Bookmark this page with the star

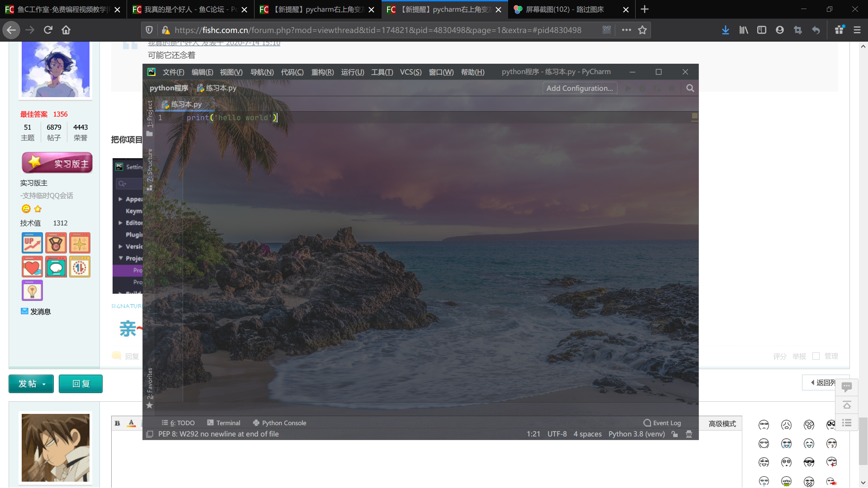point(642,30)
